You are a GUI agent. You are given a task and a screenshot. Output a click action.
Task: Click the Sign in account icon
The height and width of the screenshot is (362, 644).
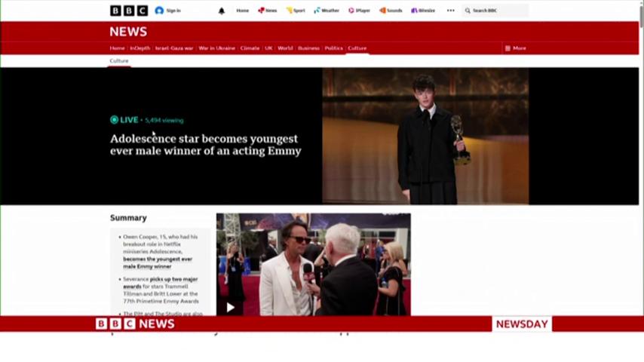coord(159,11)
